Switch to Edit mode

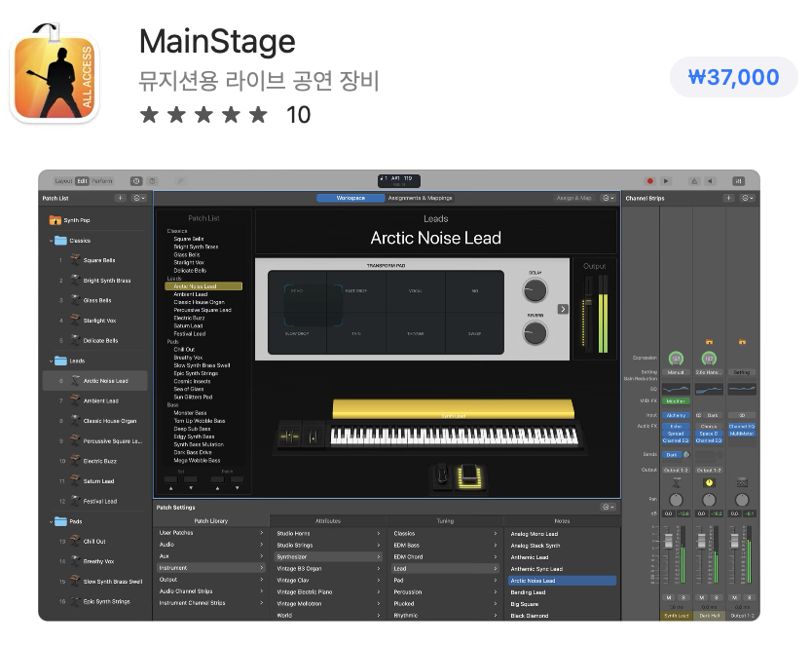click(x=82, y=181)
